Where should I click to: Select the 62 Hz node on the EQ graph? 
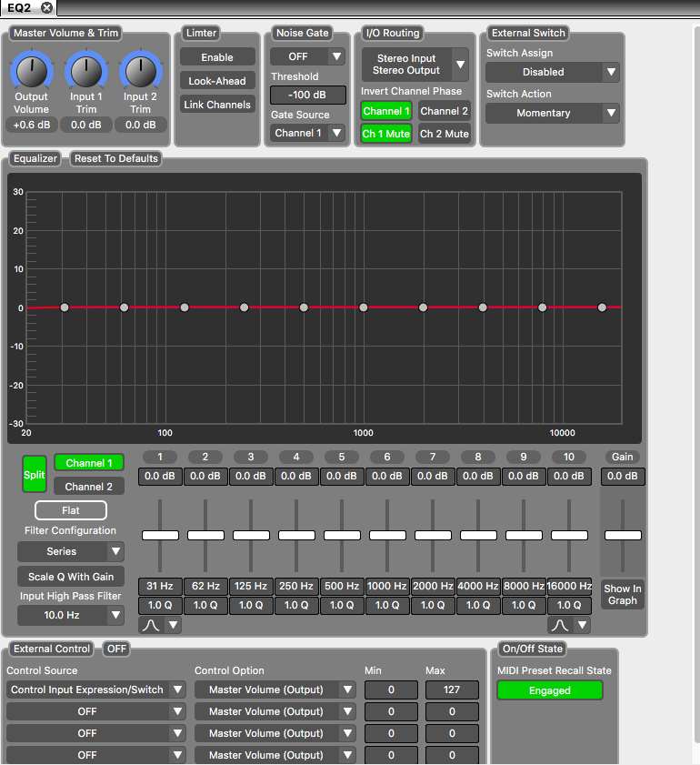125,307
